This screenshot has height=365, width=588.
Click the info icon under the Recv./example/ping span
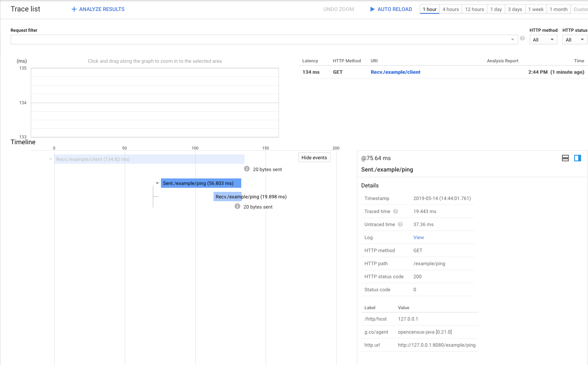(237, 206)
